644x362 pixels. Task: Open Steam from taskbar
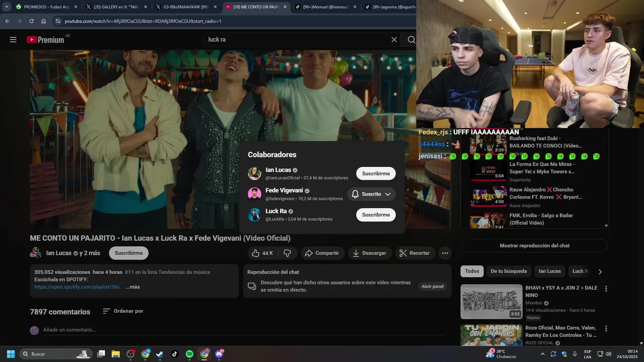tap(159, 354)
